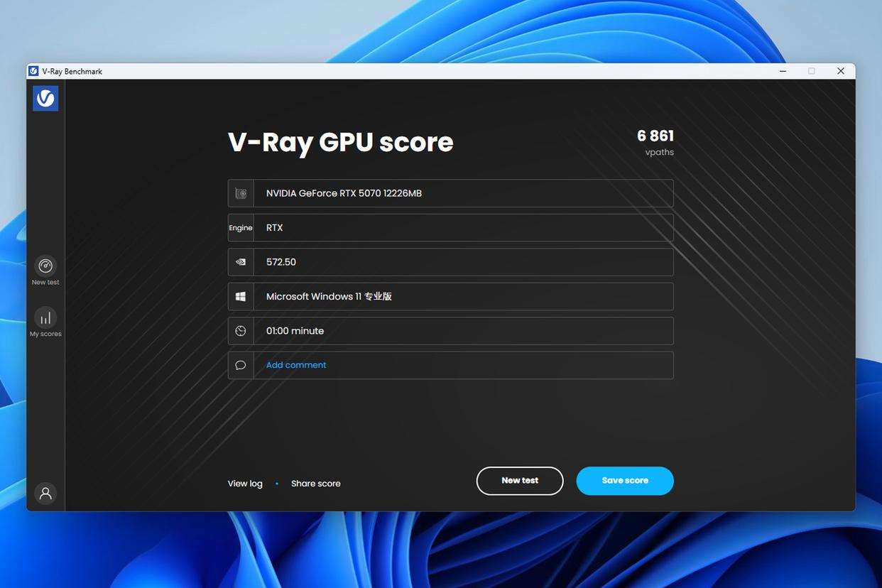Screen dimensions: 882x588
Task: Minimize the V-Ray Benchmark window
Action: 783,71
